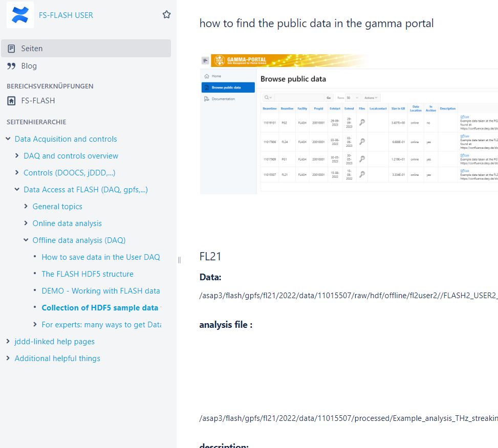Image resolution: width=498 pixels, height=448 pixels.
Task: Open The FLASH HDF5 structure page
Action: (88, 274)
